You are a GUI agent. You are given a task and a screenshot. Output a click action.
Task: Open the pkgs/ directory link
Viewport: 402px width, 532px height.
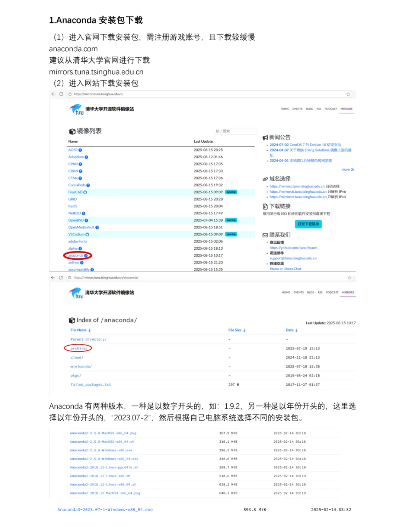click(x=76, y=376)
